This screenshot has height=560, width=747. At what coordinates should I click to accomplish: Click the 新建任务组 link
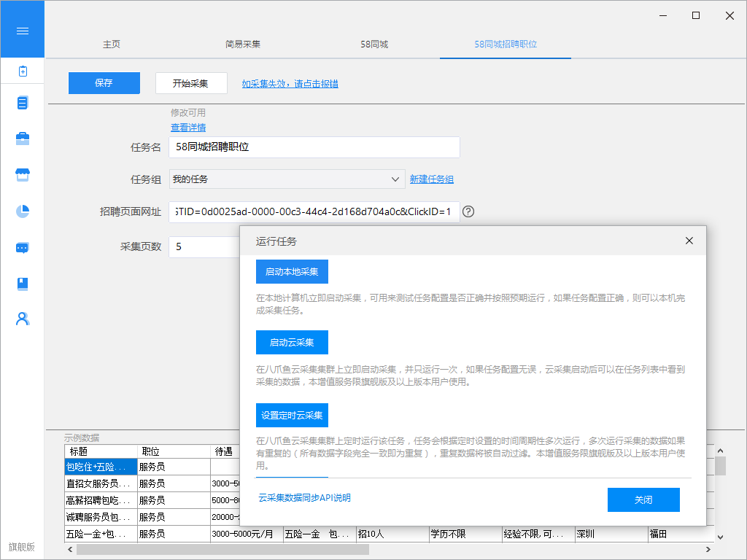click(x=432, y=179)
